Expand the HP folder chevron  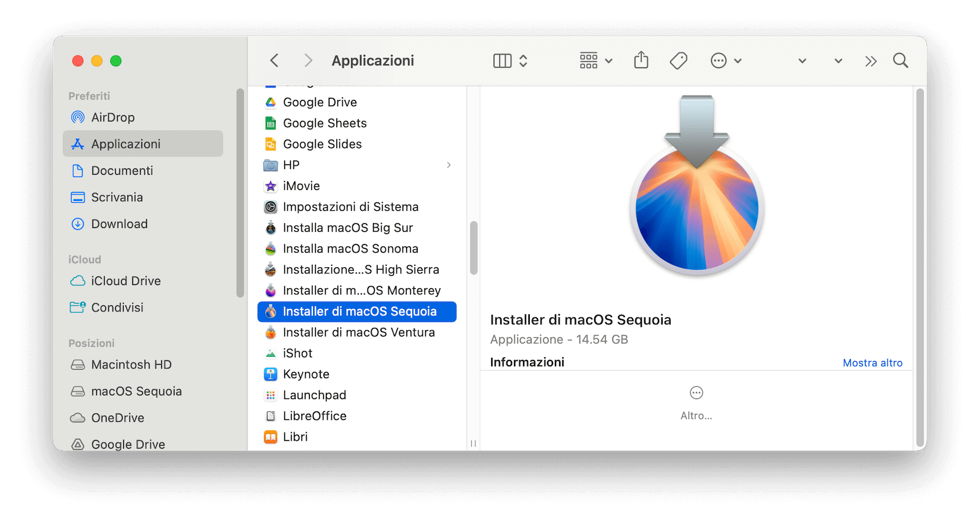[x=449, y=165]
